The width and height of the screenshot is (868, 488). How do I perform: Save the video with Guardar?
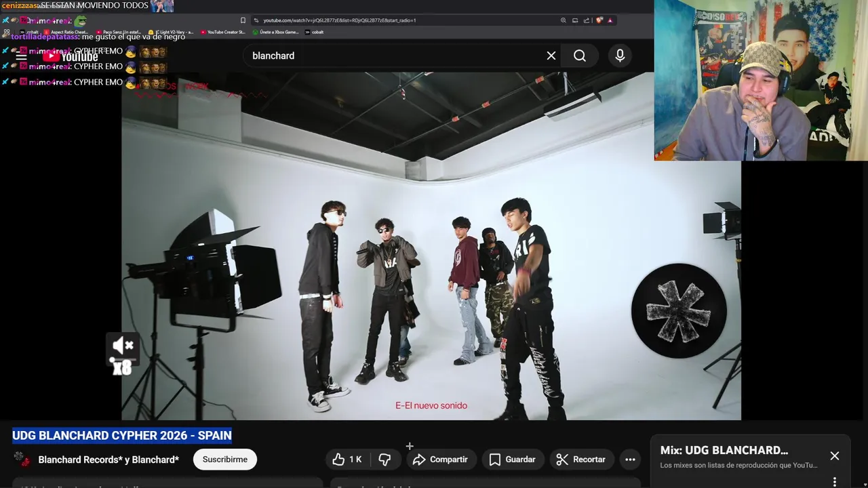pos(513,460)
